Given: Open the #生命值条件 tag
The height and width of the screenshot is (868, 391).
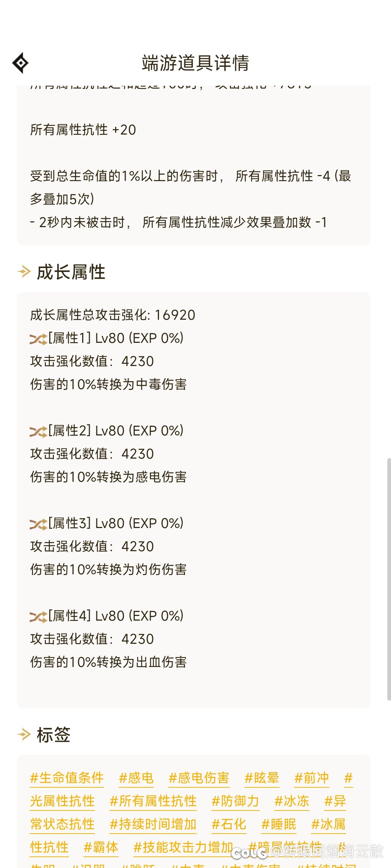Looking at the screenshot, I should click(67, 778).
